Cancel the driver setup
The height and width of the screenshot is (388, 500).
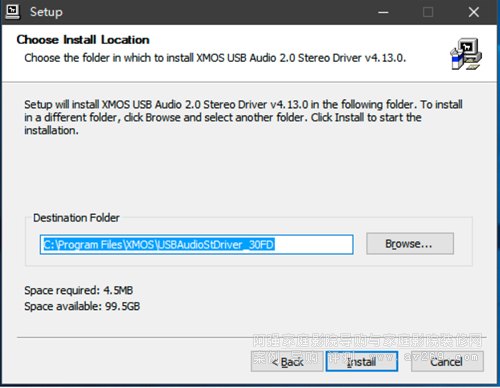447,361
